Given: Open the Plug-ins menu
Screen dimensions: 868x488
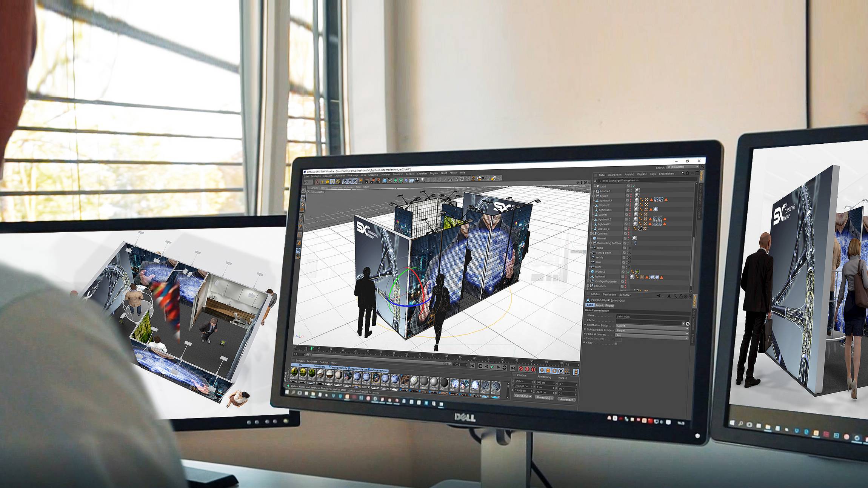Looking at the screenshot, I should click(x=434, y=173).
